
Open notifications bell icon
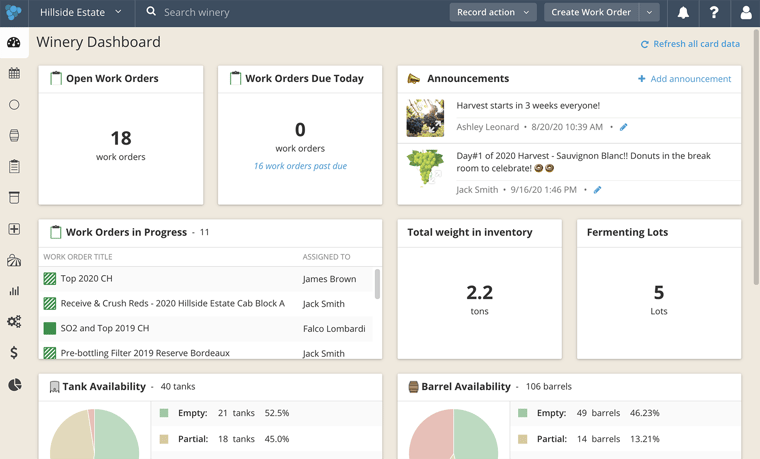point(683,13)
